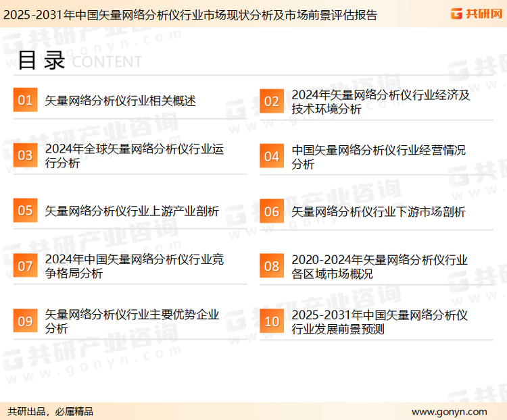Click the report title in the header
The height and width of the screenshot is (420, 507).
(x=190, y=15)
